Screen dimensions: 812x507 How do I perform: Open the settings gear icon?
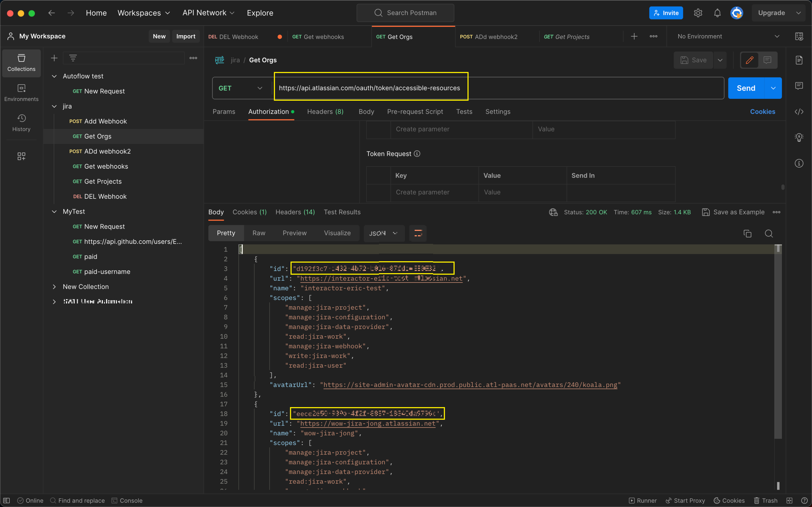698,13
